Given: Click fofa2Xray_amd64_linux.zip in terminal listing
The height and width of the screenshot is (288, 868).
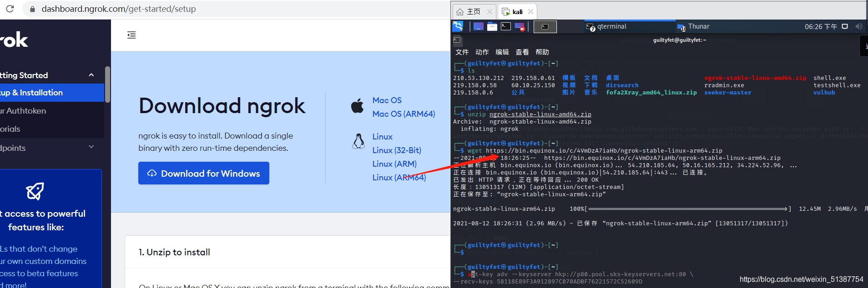Looking at the screenshot, I should [x=651, y=93].
